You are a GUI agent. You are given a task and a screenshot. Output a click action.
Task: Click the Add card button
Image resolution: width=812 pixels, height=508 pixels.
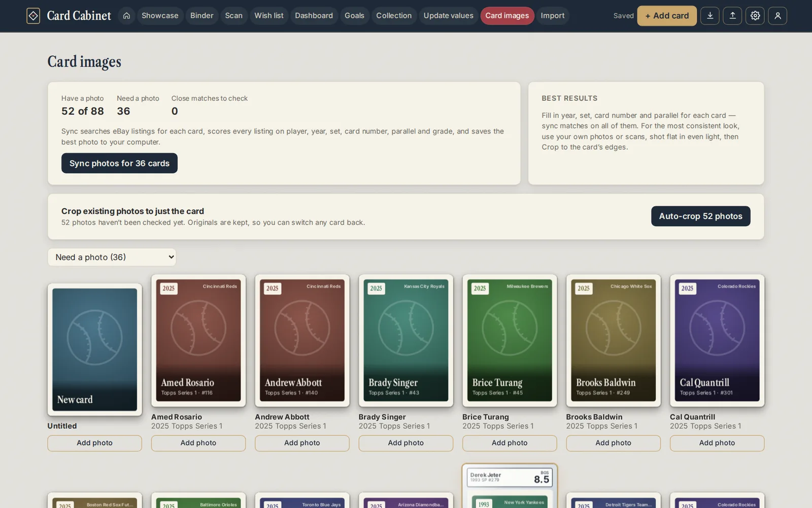point(667,16)
